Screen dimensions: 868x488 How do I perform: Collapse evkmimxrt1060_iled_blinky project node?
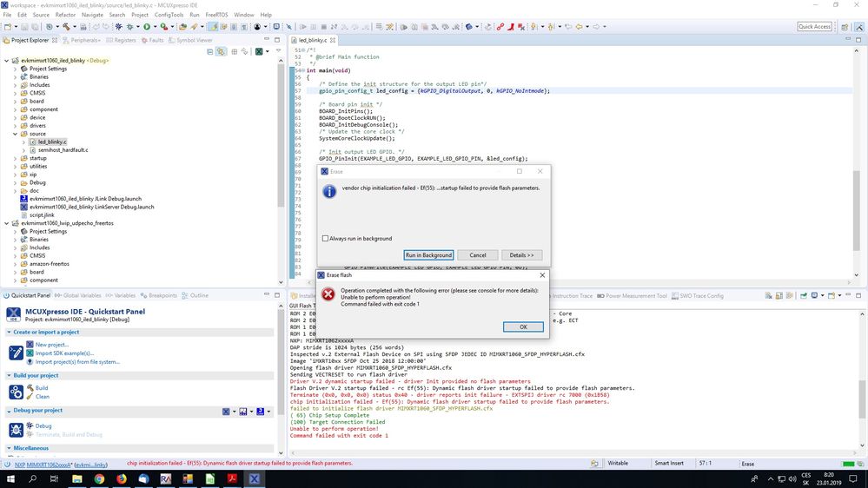click(x=7, y=60)
